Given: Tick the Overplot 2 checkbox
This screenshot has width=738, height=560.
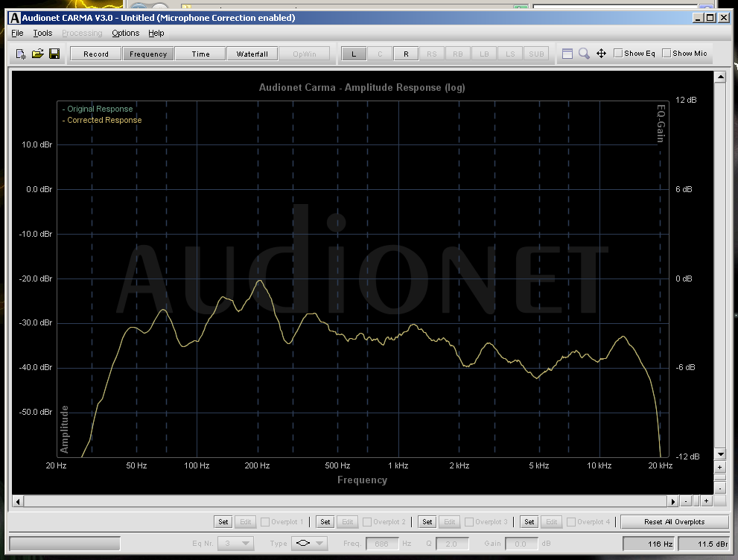Looking at the screenshot, I should (367, 522).
